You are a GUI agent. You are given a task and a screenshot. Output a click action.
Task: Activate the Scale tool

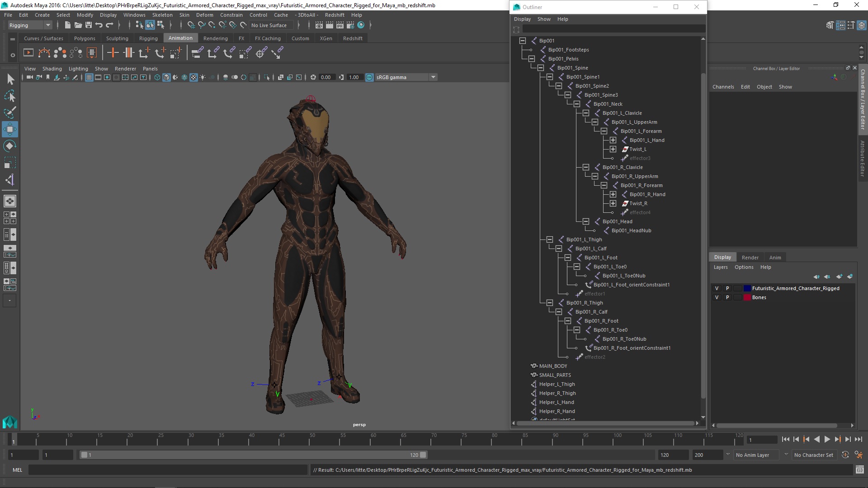(x=10, y=163)
